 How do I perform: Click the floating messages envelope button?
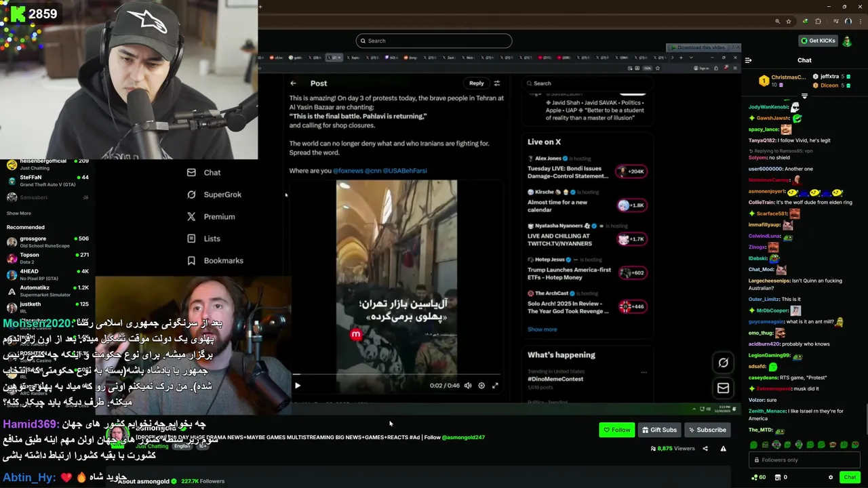pyautogui.click(x=723, y=388)
